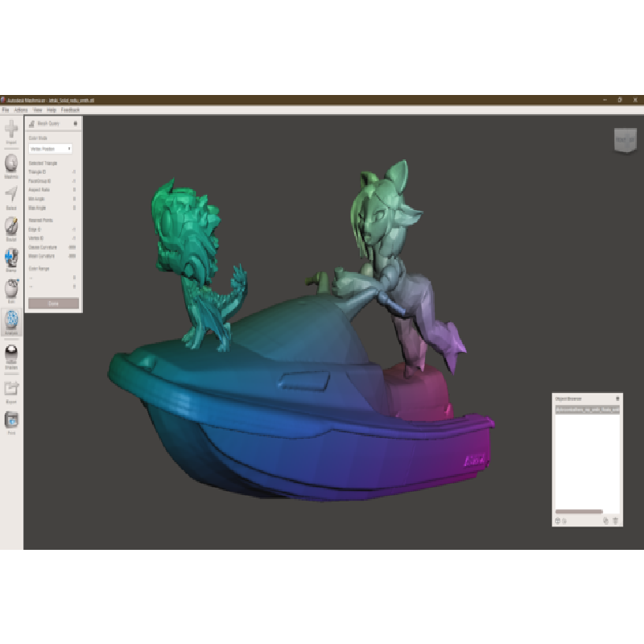Click the second Color Range value field
Viewport: 644px width, 644px height.
(74, 287)
